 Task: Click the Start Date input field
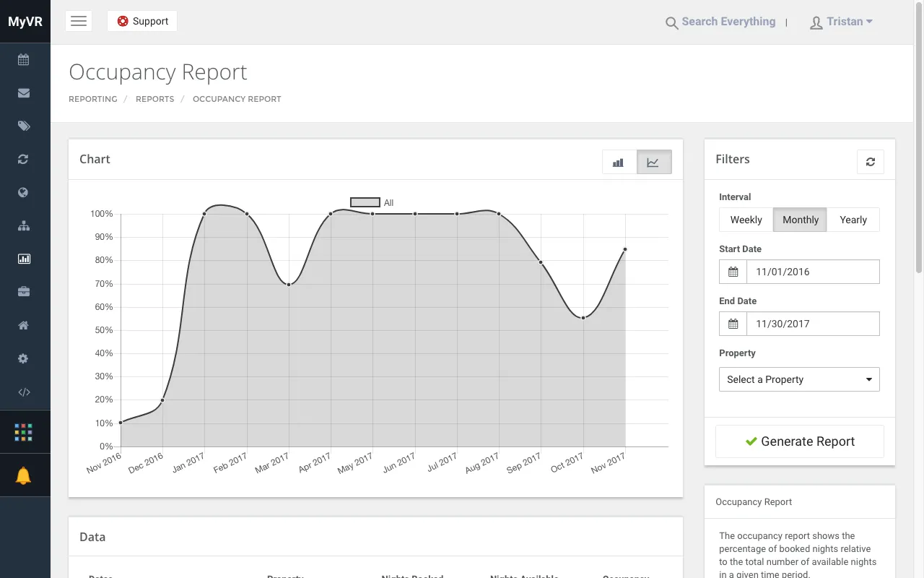point(813,272)
